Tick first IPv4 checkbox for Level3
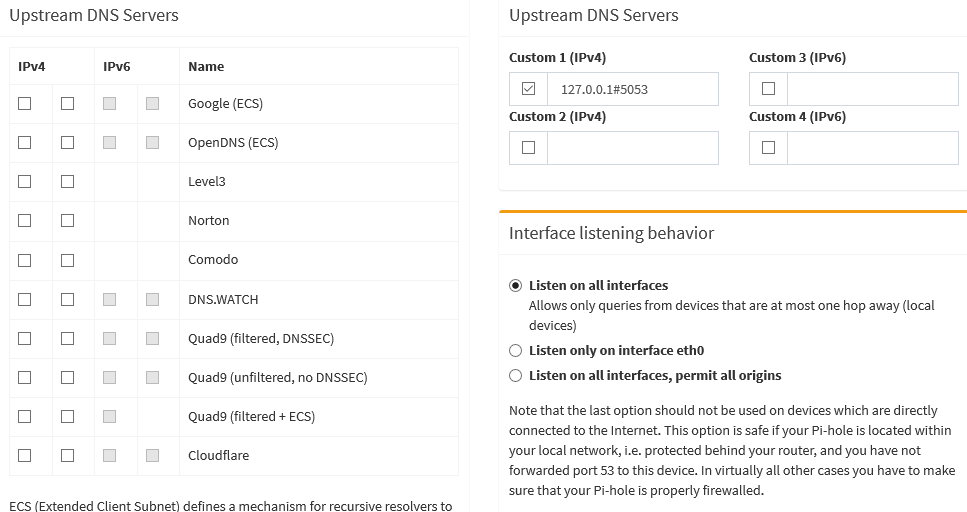The height and width of the screenshot is (512, 967). point(25,181)
